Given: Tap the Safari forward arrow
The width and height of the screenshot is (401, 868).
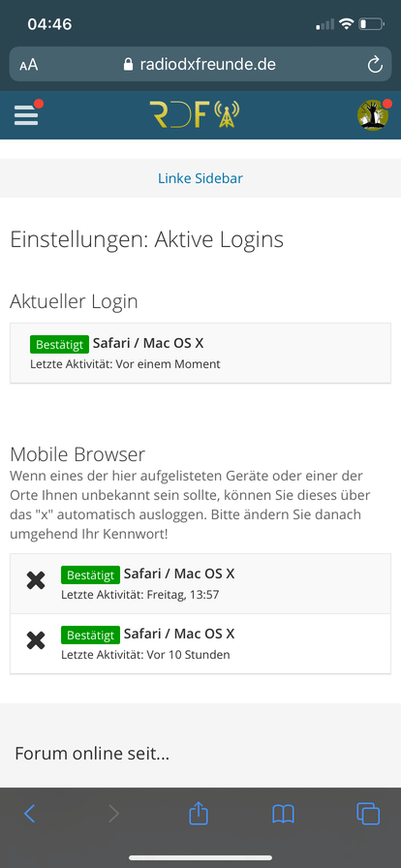Looking at the screenshot, I should (113, 814).
